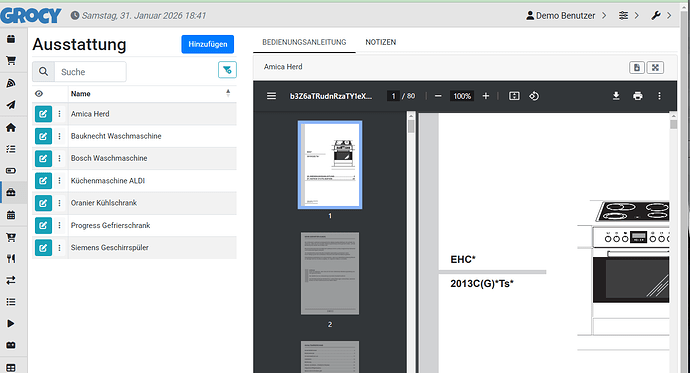
Task: Switch to the BEDIENUNGSANLEITUNG tab
Action: pyautogui.click(x=304, y=42)
